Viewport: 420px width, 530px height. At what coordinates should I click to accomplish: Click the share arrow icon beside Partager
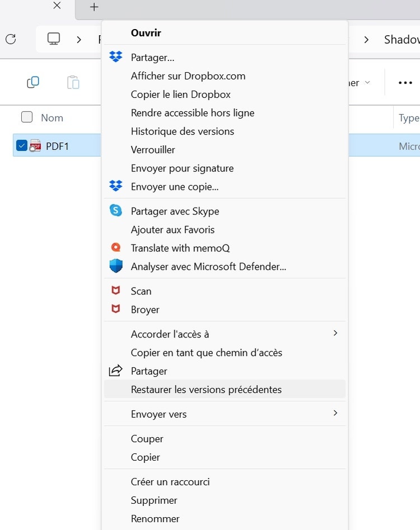coord(116,370)
